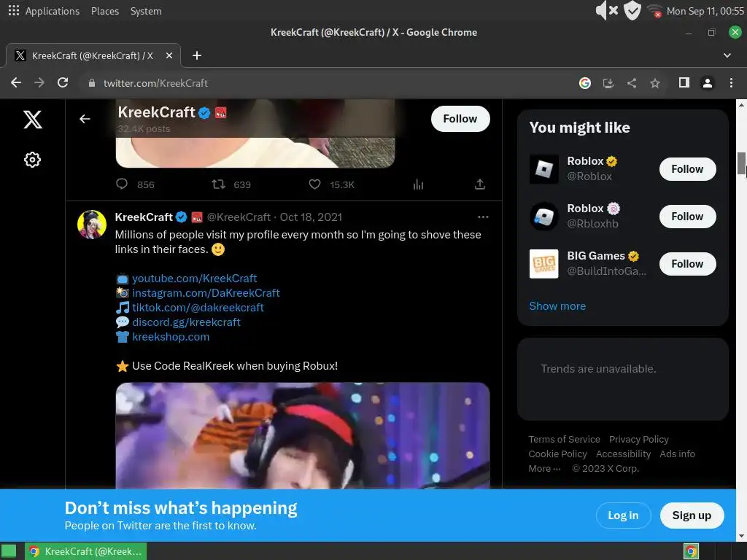Screen dimensions: 747x560
Task: View the post analytics bar chart icon
Action: click(x=418, y=184)
